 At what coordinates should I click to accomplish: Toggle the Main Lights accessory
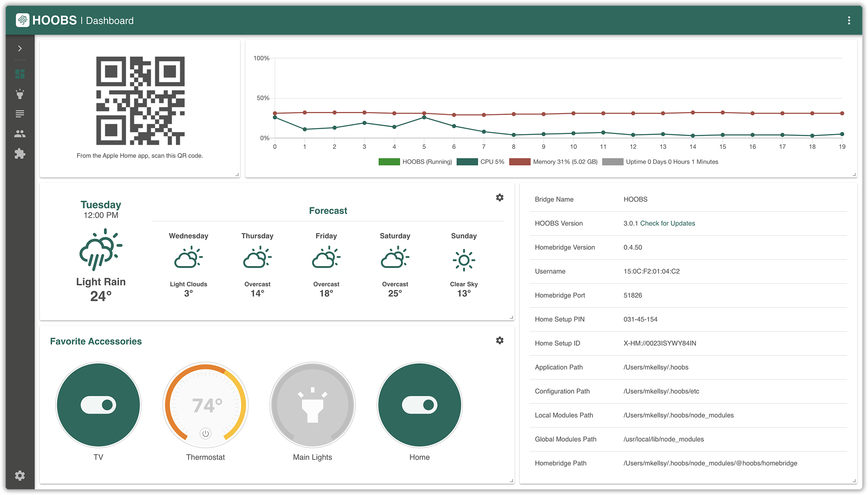pos(312,405)
